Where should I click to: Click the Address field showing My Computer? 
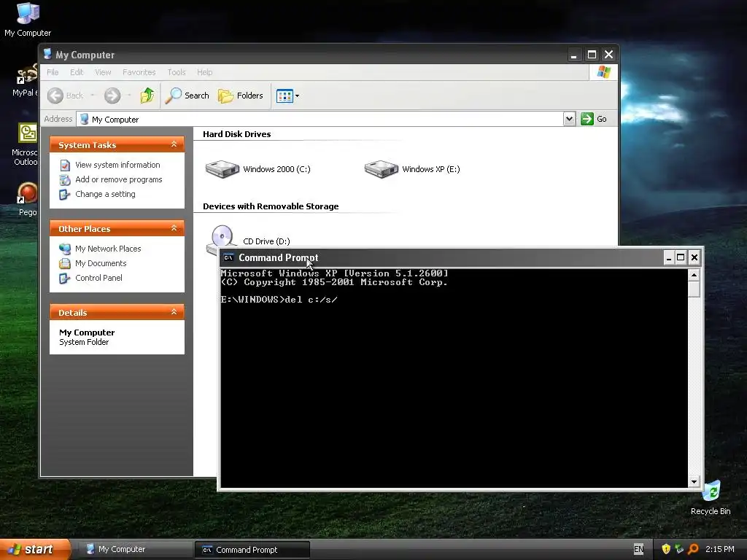(x=320, y=119)
